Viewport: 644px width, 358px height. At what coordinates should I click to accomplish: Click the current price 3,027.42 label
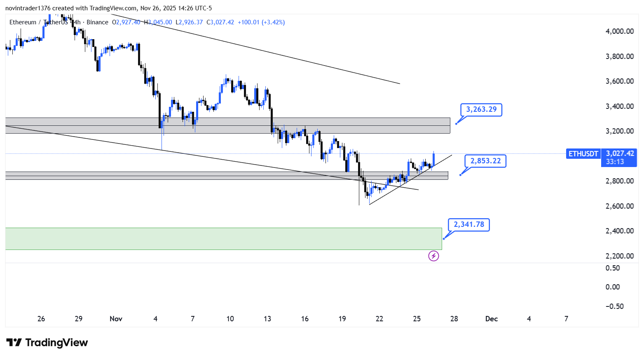619,153
